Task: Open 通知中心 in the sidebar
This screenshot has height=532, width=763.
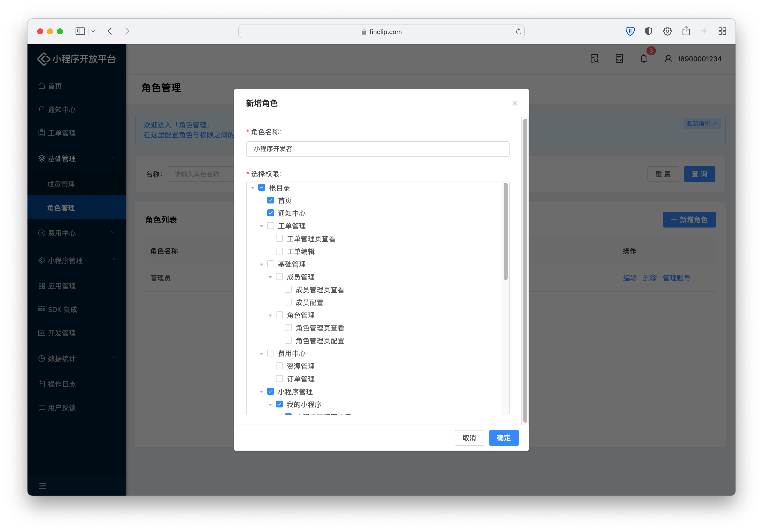Action: pos(77,110)
